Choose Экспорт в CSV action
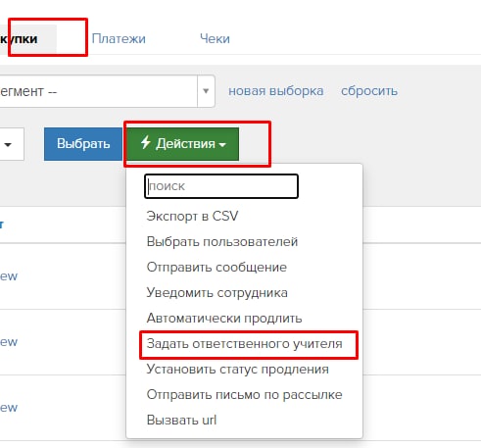The image size is (481, 448). point(192,216)
